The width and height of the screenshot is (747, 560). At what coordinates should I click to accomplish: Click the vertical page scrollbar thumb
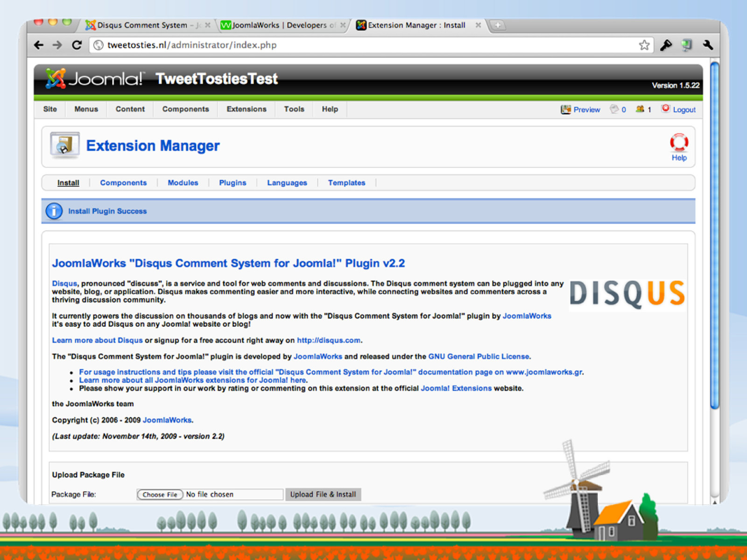[x=715, y=236]
